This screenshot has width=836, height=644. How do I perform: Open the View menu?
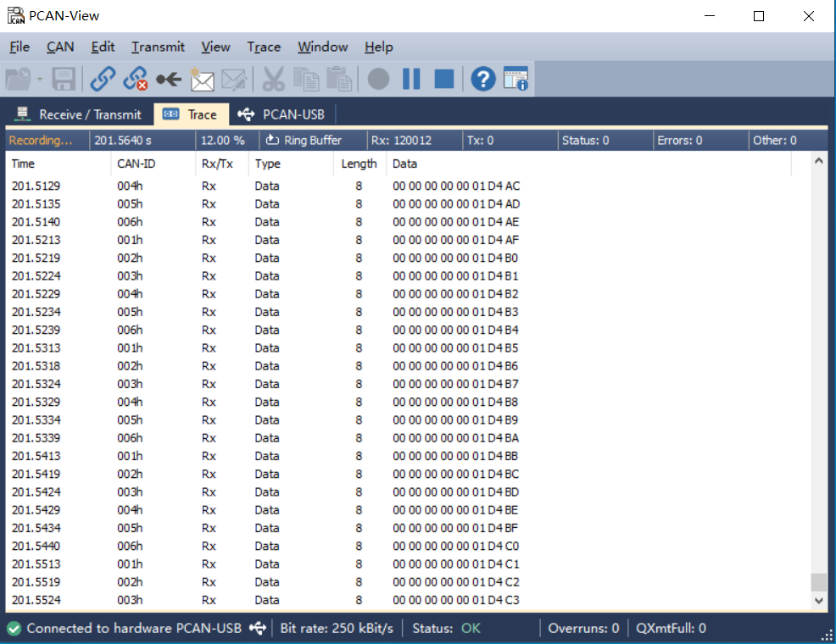coord(215,47)
